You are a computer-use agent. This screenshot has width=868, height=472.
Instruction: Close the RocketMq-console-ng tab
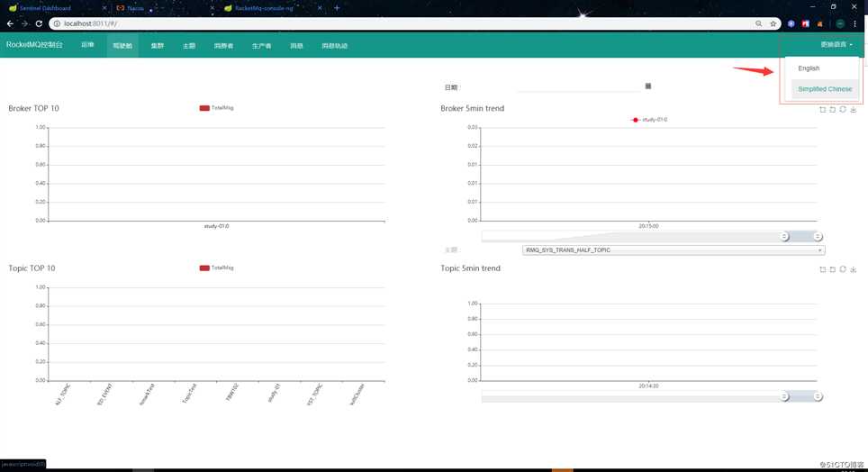(320, 8)
